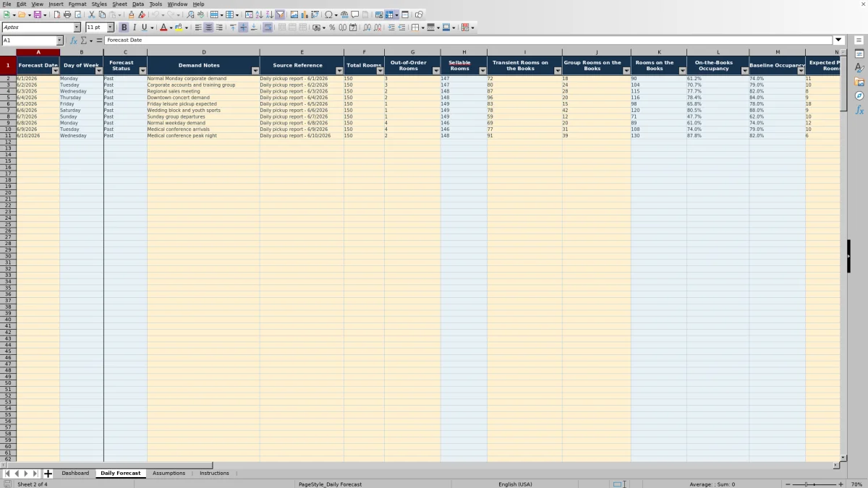Screen dimensions: 868x488
Task: Open the sidebar Styles icon
Action: (x=859, y=68)
